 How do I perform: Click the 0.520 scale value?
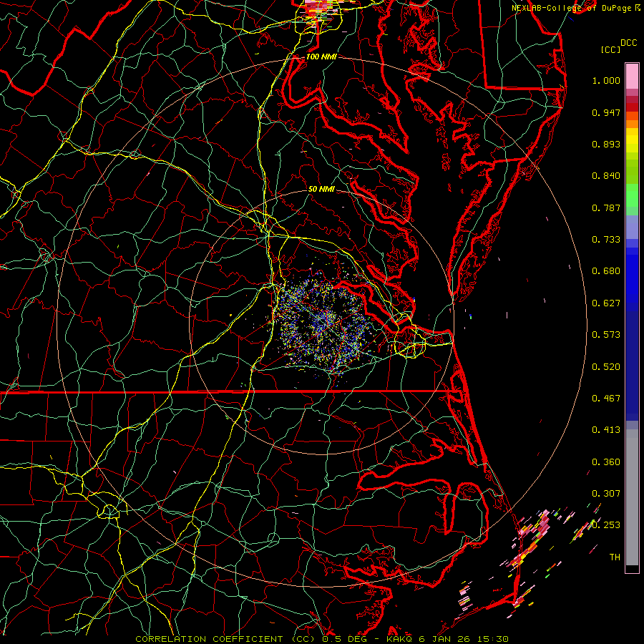coord(606,367)
